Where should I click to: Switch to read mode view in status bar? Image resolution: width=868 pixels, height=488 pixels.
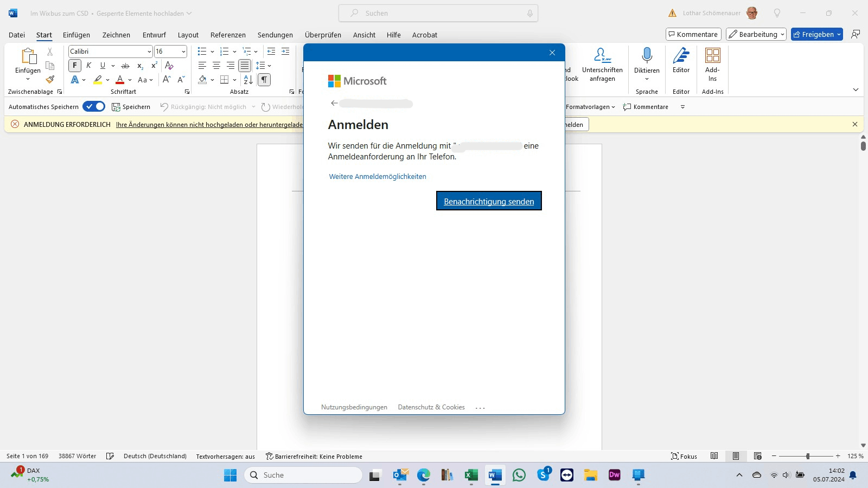[x=714, y=456]
